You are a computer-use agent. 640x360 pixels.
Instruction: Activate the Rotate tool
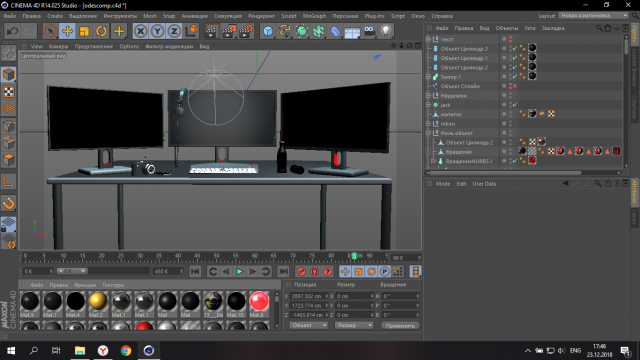pos(101,31)
